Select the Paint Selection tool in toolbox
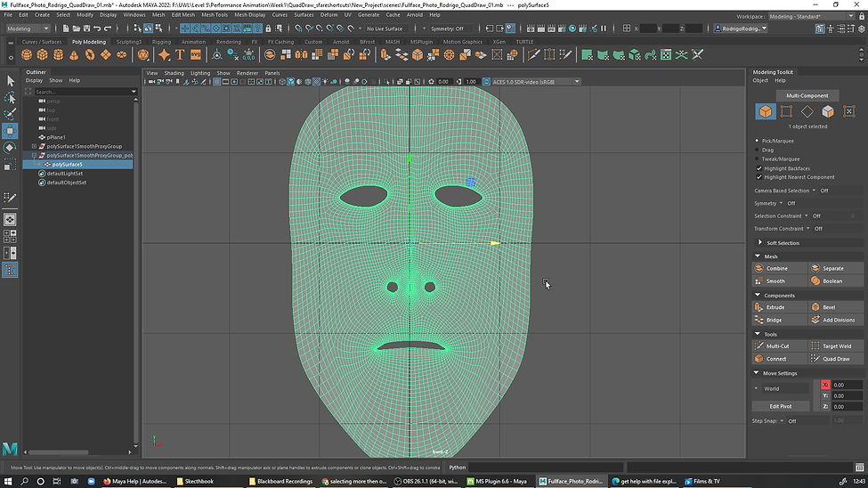 pyautogui.click(x=10, y=114)
